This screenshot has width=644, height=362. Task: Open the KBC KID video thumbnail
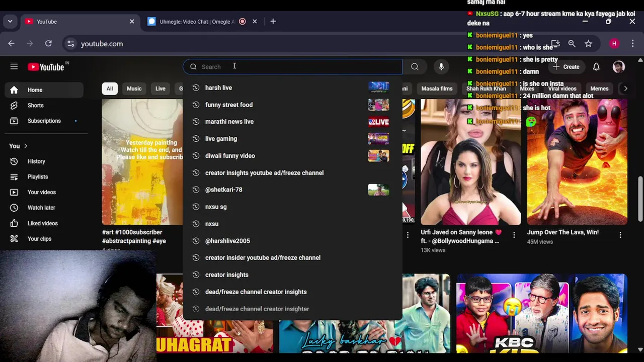pyautogui.click(x=542, y=314)
